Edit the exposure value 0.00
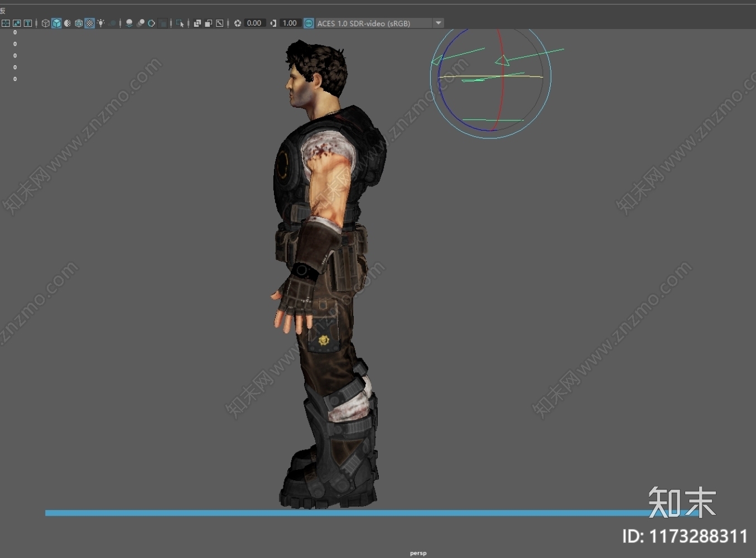The image size is (756, 558). pyautogui.click(x=254, y=23)
